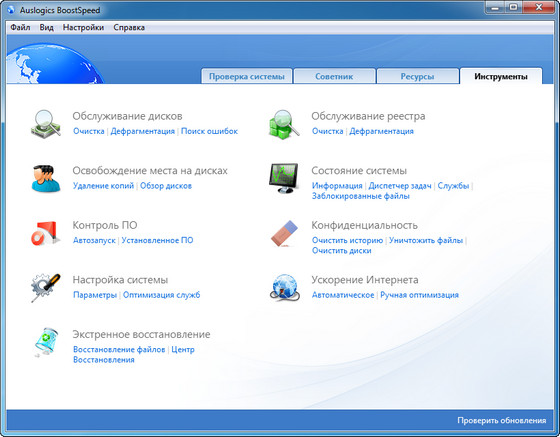Open the Ресурсы tab

tap(418, 76)
